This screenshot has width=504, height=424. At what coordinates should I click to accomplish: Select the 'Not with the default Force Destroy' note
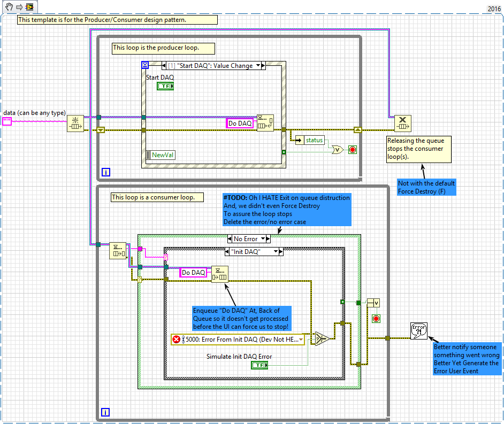(x=426, y=187)
